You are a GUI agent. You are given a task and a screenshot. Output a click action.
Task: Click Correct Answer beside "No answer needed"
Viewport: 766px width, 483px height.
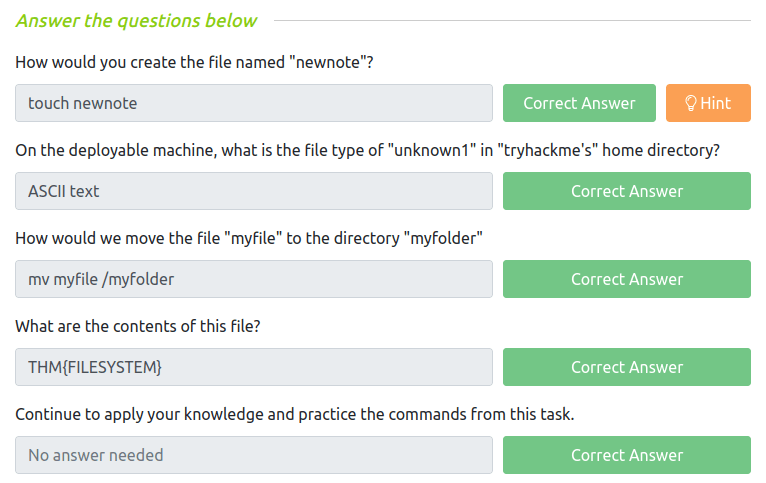(x=627, y=455)
